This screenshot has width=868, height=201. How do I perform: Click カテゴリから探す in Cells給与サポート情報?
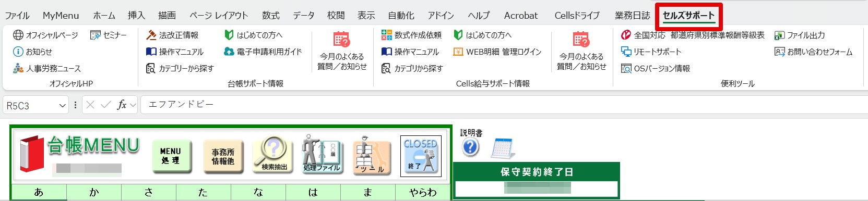pos(412,68)
